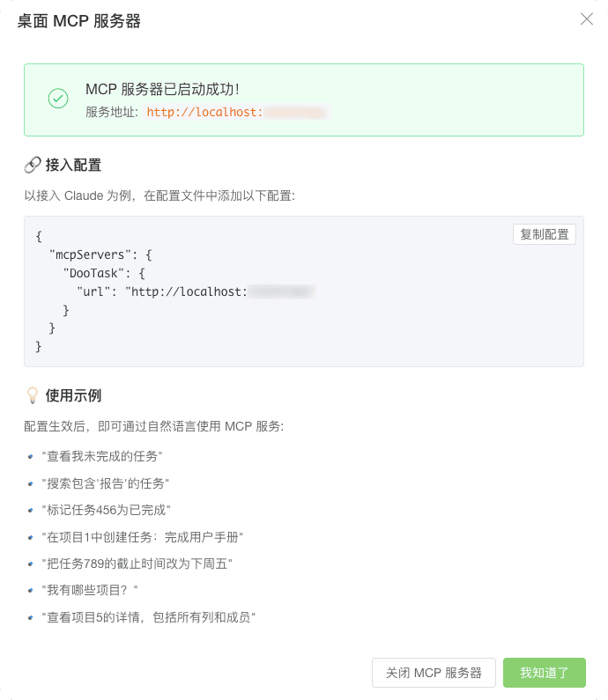Click the example "我有哪些项目？"
Screen dimensions: 608x700
[90, 590]
